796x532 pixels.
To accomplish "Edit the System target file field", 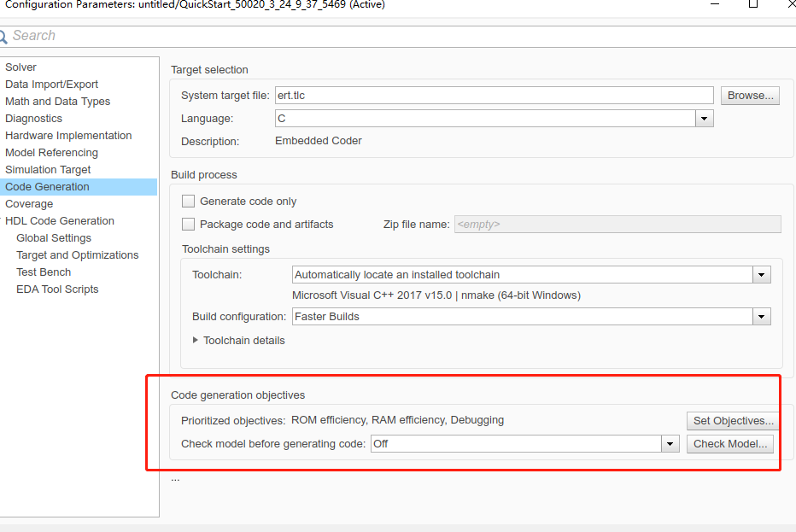I will 494,96.
